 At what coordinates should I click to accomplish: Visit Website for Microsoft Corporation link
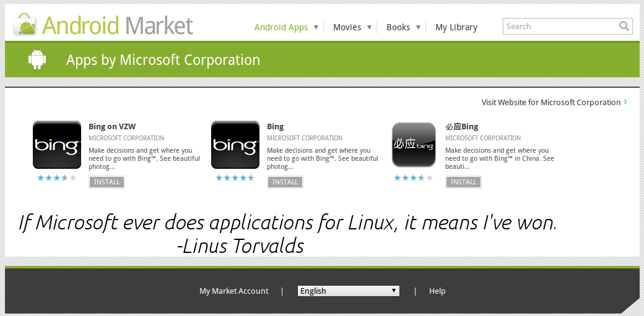[x=551, y=103]
